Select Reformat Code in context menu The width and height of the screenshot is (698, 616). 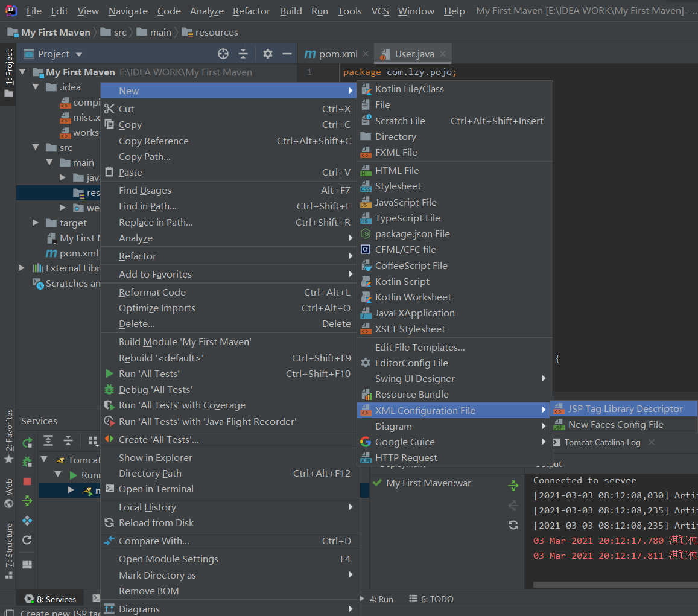pos(230,293)
